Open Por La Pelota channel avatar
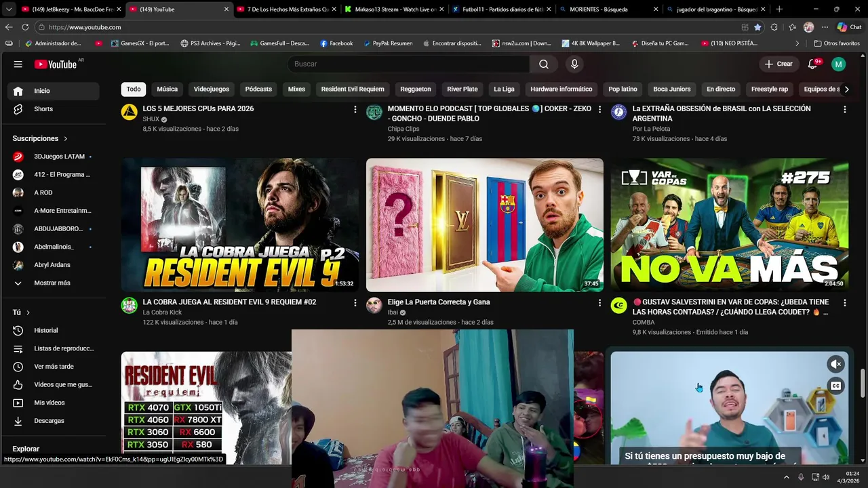This screenshot has width=868, height=488. [618, 112]
